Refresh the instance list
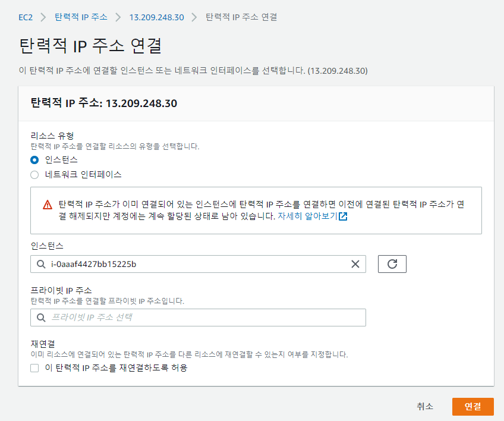The height and width of the screenshot is (421, 504). click(x=392, y=264)
